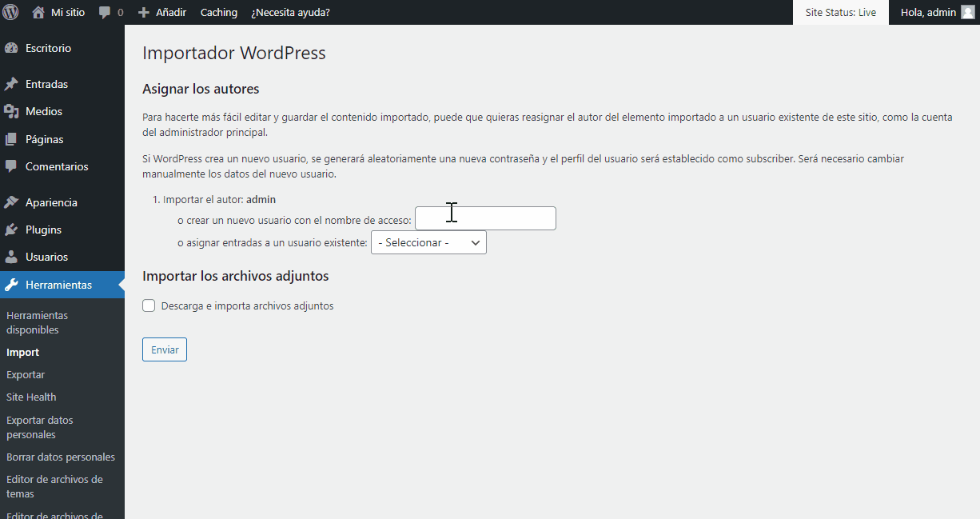This screenshot has width=980, height=519.
Task: Open the Caching admin bar item
Action: [219, 12]
